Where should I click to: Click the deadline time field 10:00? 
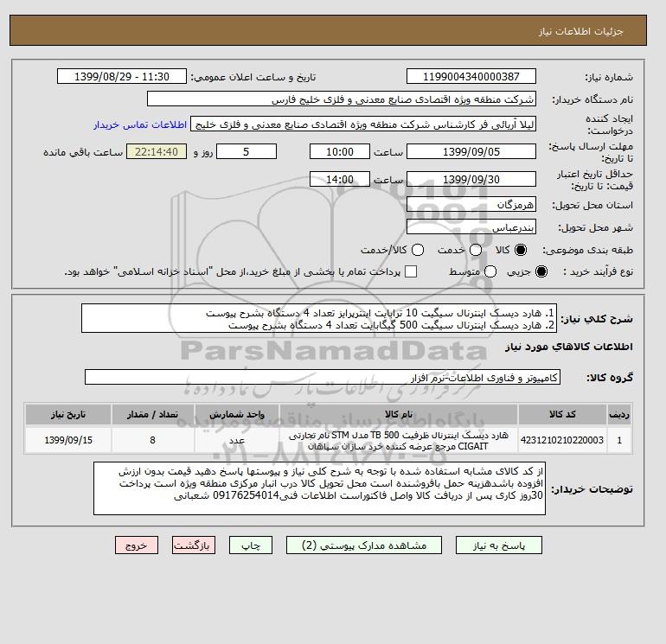pos(340,151)
